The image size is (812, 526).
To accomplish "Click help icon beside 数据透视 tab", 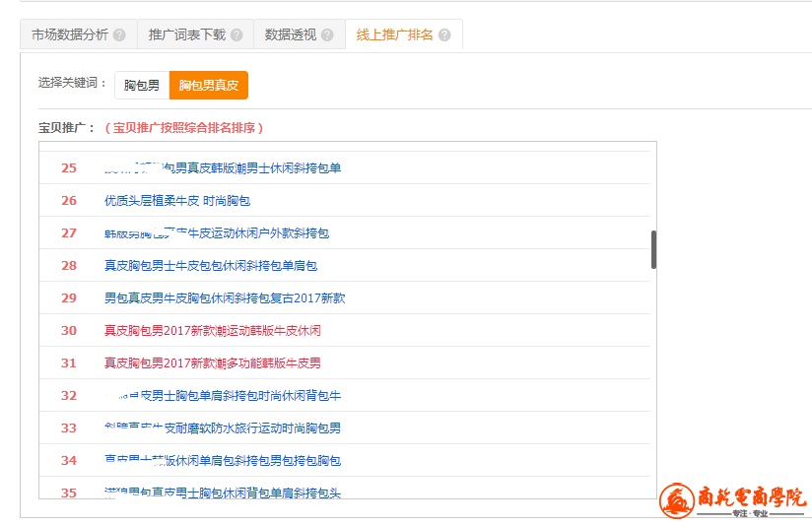I will pos(327,34).
